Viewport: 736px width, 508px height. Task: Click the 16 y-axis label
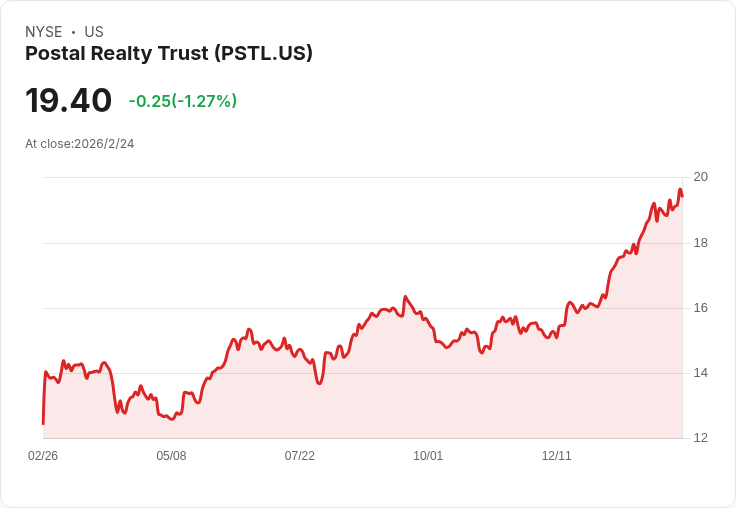(700, 308)
